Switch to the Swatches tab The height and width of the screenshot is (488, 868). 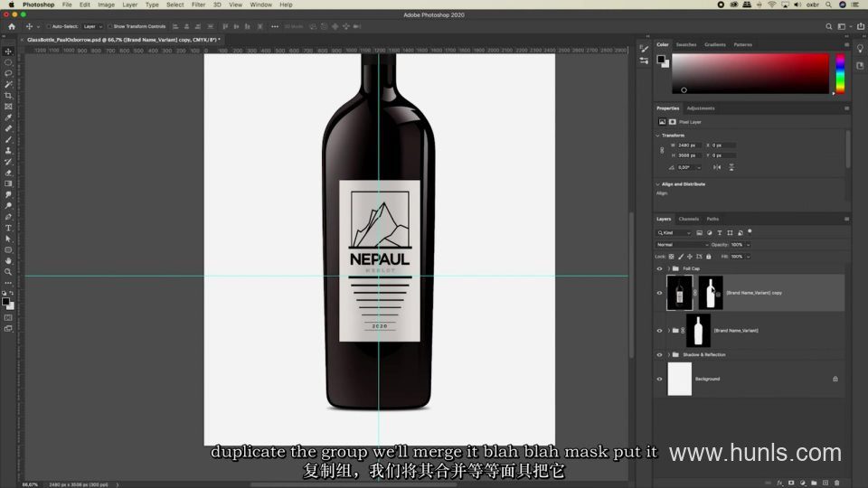click(x=686, y=45)
